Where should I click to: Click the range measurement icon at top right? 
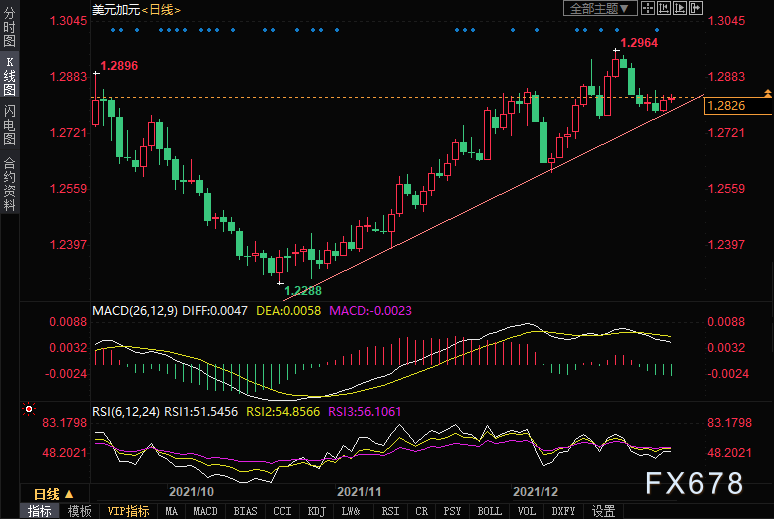coord(665,8)
